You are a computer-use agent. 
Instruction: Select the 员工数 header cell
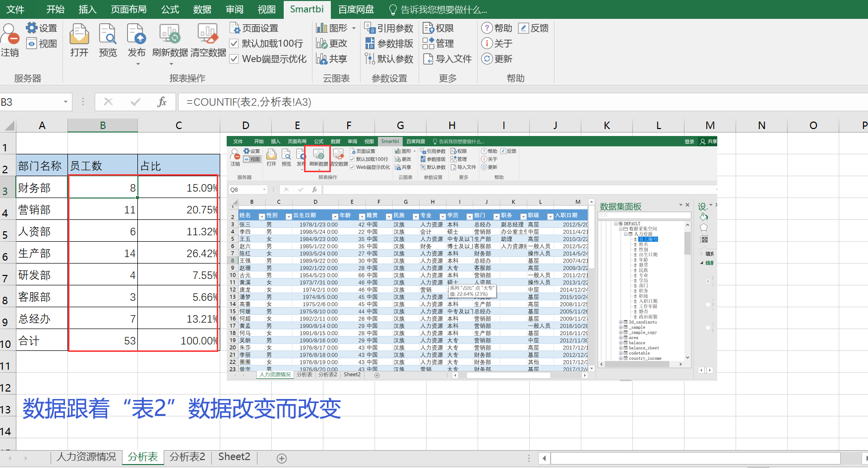103,165
